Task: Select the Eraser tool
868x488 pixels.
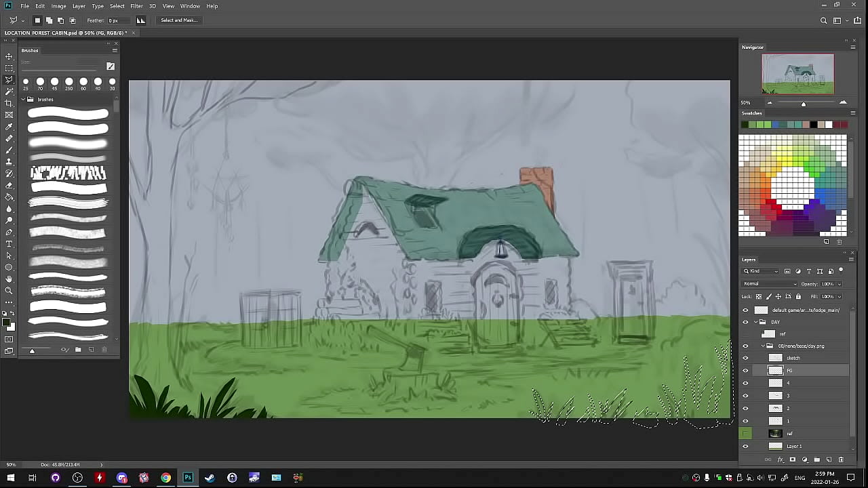Action: click(x=9, y=185)
